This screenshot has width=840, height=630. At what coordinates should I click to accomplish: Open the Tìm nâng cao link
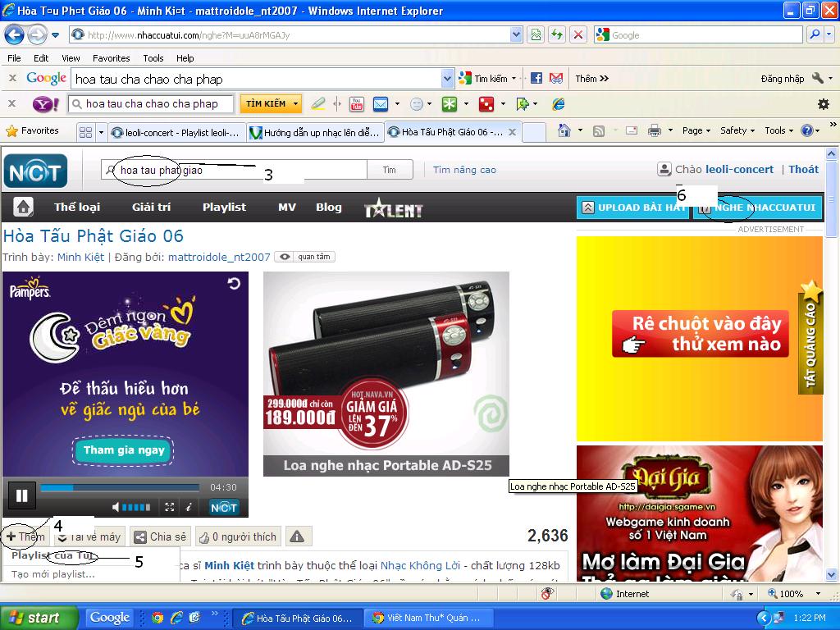pyautogui.click(x=464, y=170)
